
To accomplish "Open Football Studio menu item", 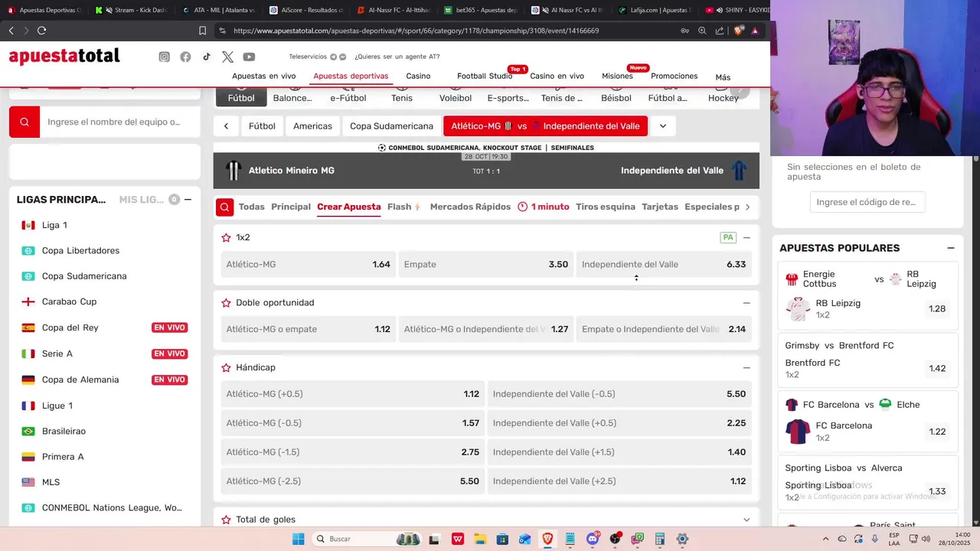I will pyautogui.click(x=485, y=76).
